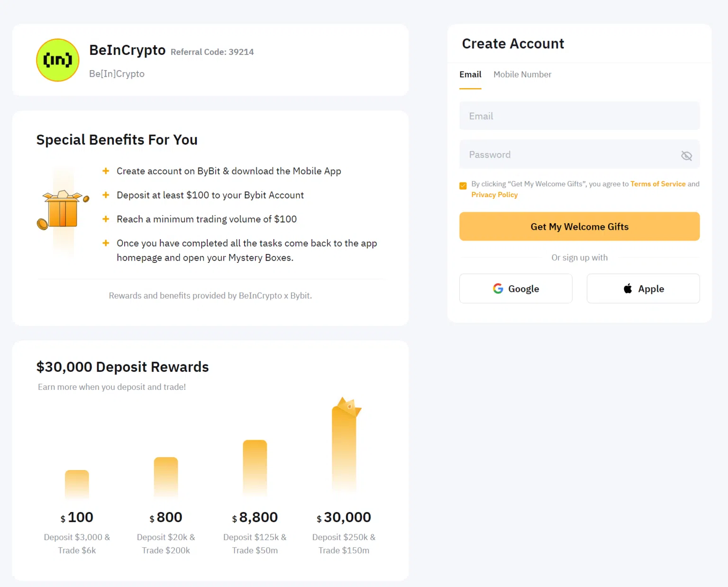This screenshot has width=728, height=587.
Task: Click Get My Welcome Gifts button
Action: click(579, 226)
